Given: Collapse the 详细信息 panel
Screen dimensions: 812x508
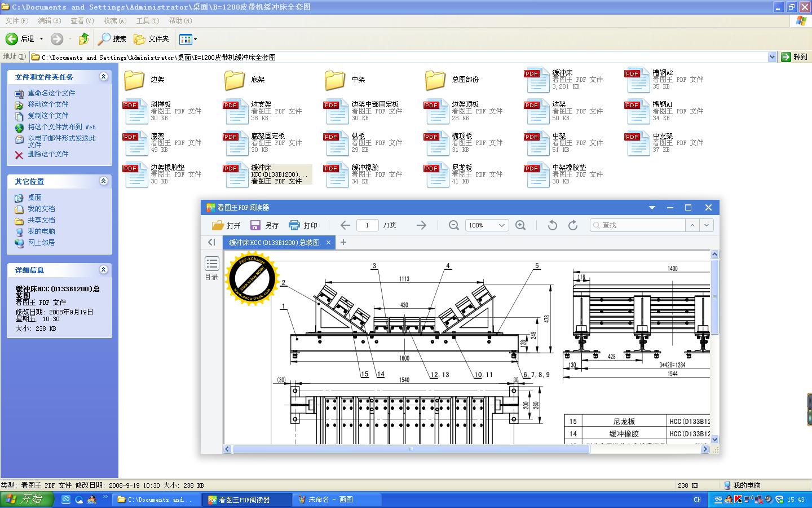Looking at the screenshot, I should [103, 270].
